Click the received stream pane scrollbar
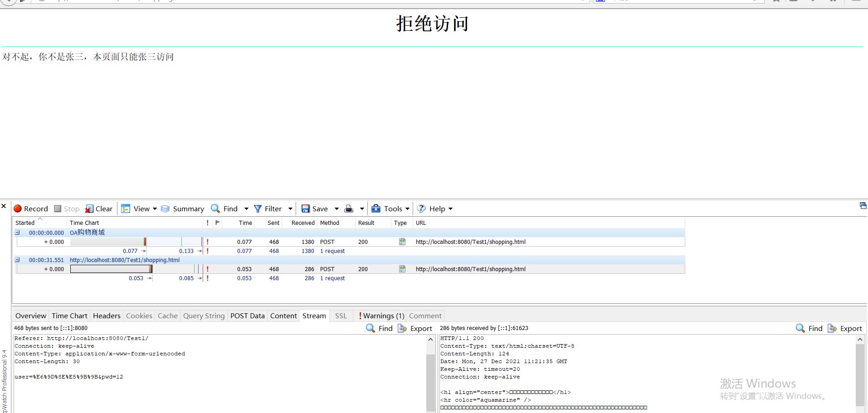This screenshot has width=868, height=413. pos(860,374)
